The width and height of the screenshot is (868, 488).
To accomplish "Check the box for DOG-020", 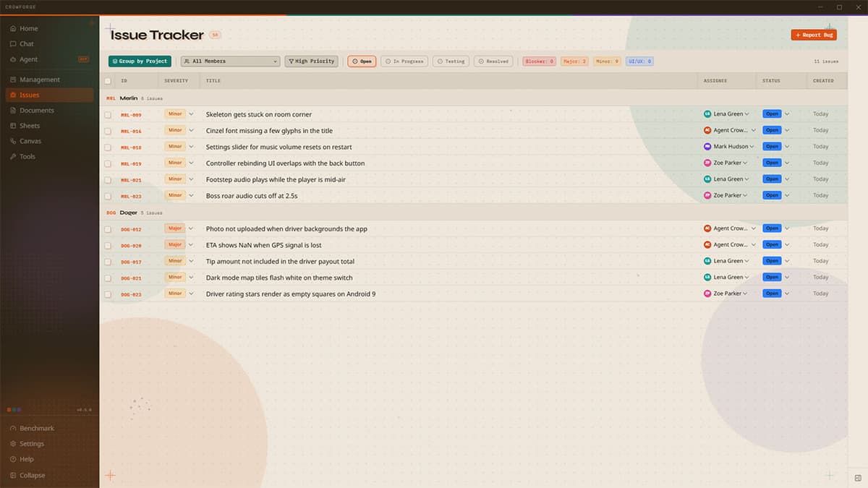I will click(x=108, y=245).
